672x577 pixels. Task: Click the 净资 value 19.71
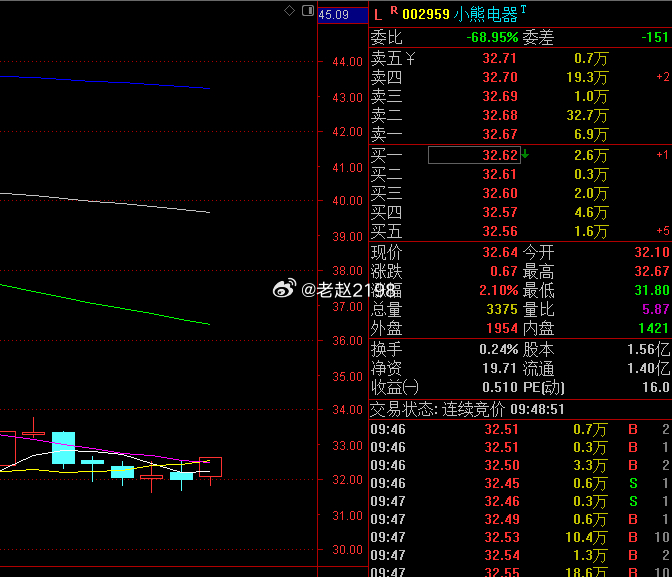click(500, 368)
